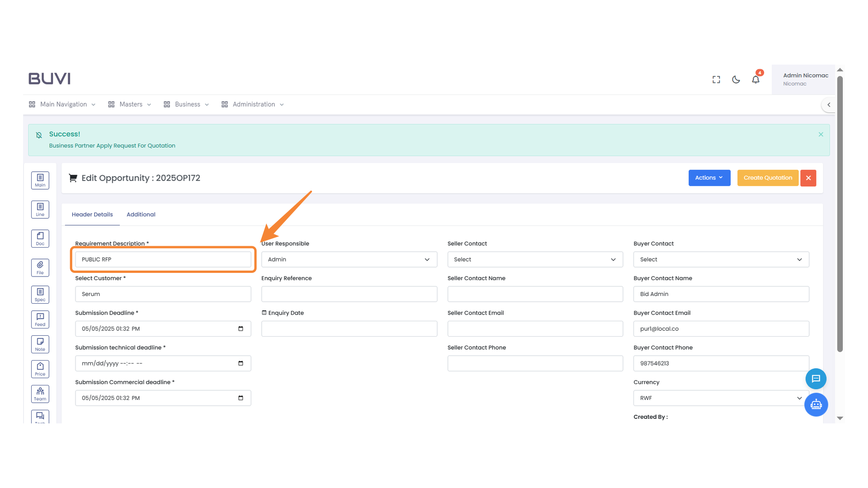Expand the User Responsible dropdown

(349, 259)
